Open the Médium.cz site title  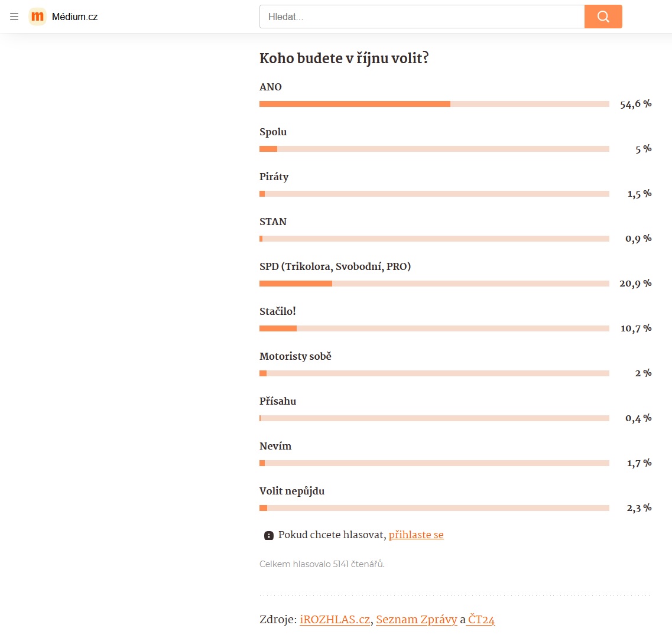coord(74,17)
